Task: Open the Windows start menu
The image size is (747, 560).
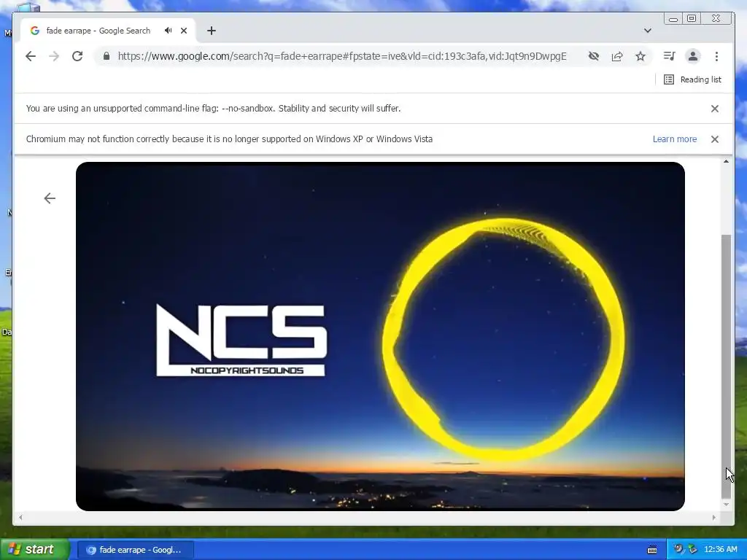Action: (x=34, y=549)
